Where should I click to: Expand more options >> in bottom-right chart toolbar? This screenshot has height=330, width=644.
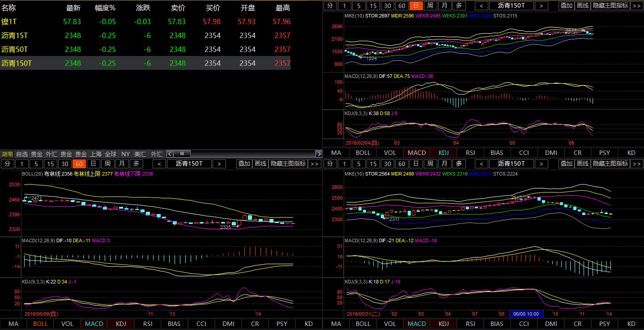click(x=636, y=163)
